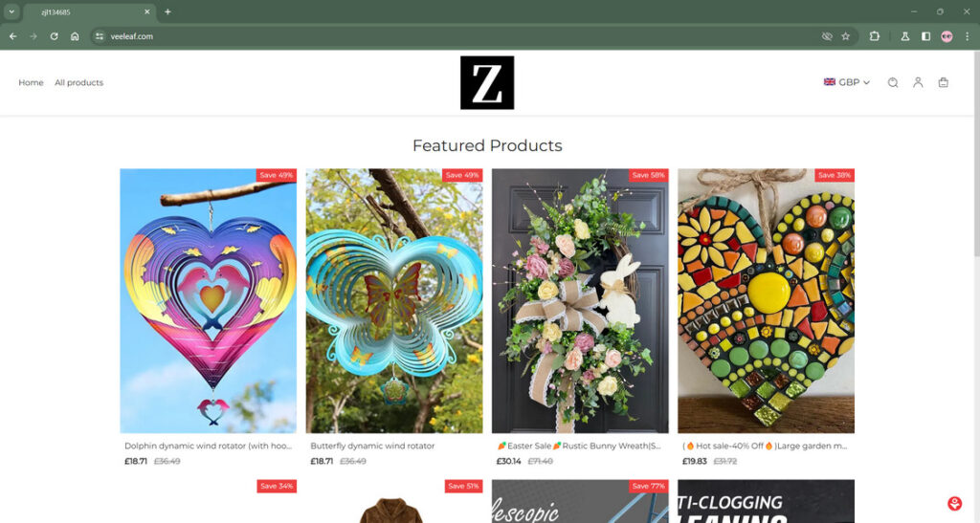The width and height of the screenshot is (980, 523).
Task: Expand the GBP currency dropdown
Action: point(846,82)
